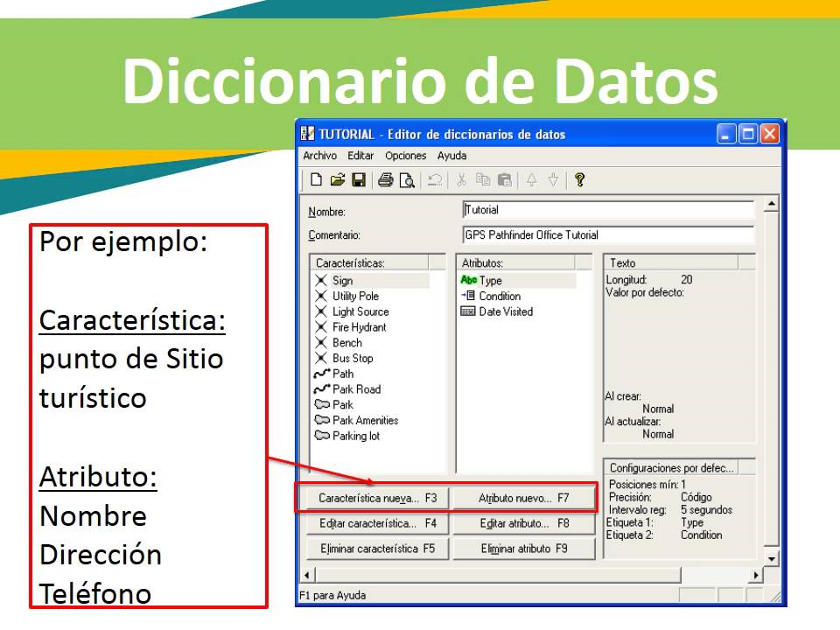Click the horizontal scrollbar left arrow
The width and height of the screenshot is (840, 630).
click(x=307, y=576)
